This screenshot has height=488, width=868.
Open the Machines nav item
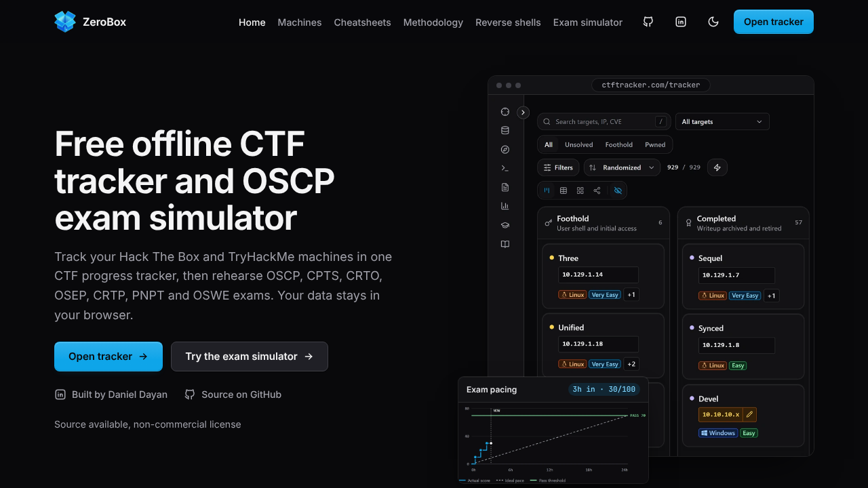coord(300,22)
